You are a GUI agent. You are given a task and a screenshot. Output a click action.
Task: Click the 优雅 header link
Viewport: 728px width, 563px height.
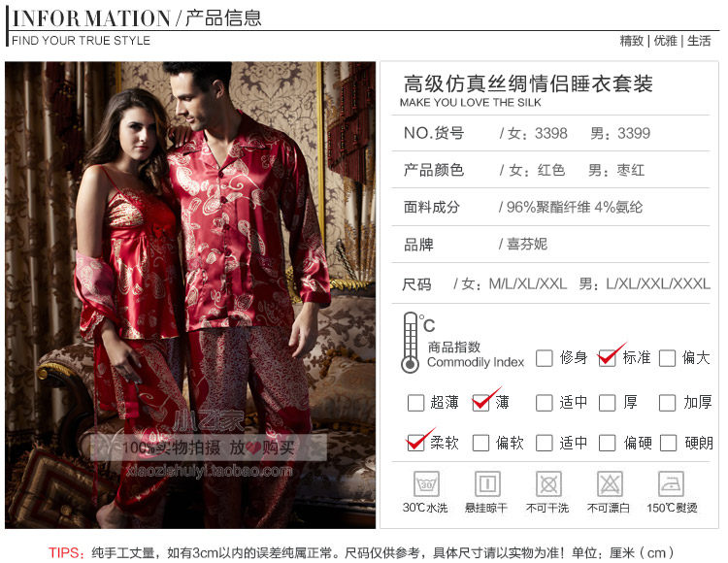[665, 41]
